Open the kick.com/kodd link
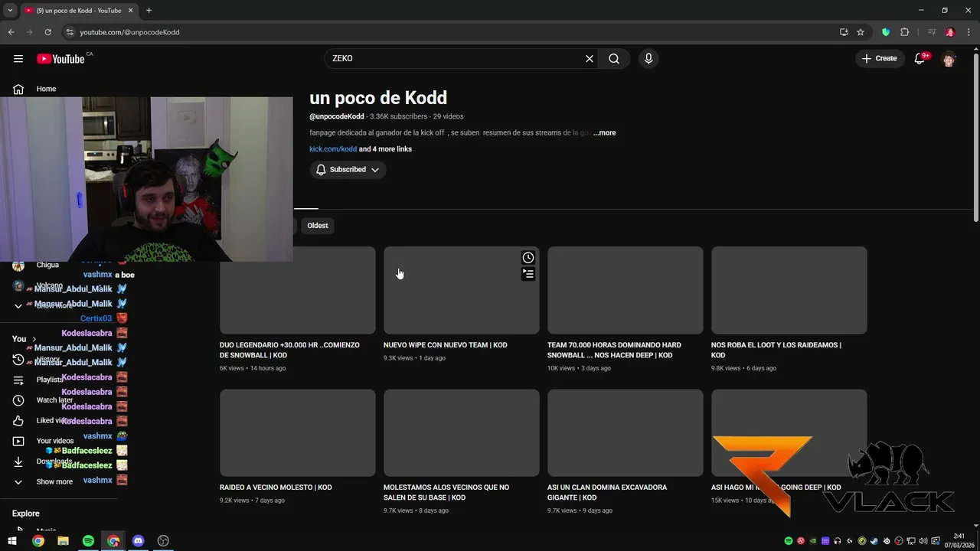This screenshot has width=980, height=551. click(333, 149)
